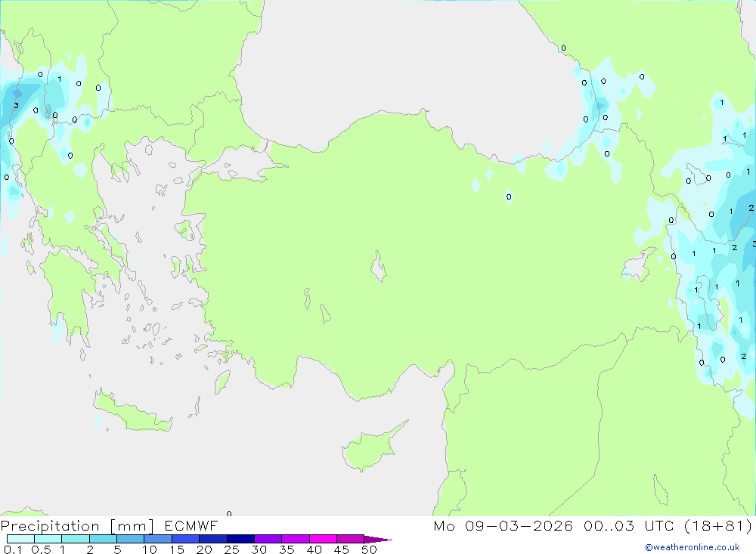Click the over-50 mm arrow tip of legend

[x=379, y=540]
